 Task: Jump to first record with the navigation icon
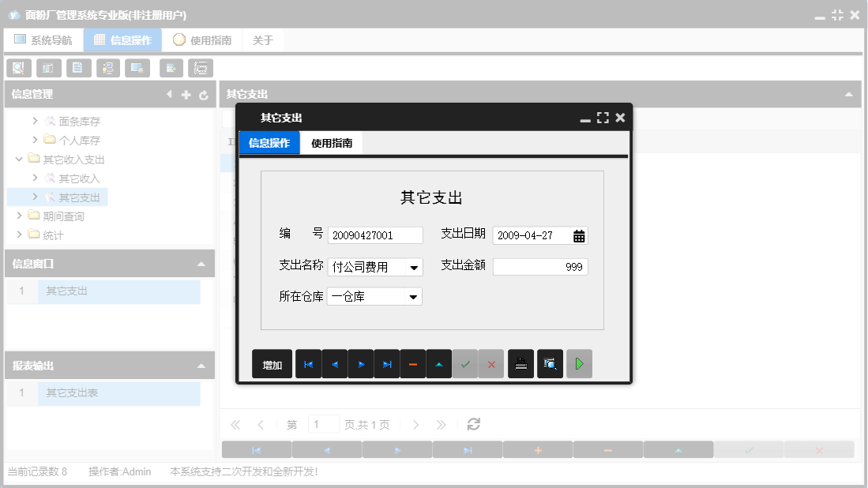308,363
